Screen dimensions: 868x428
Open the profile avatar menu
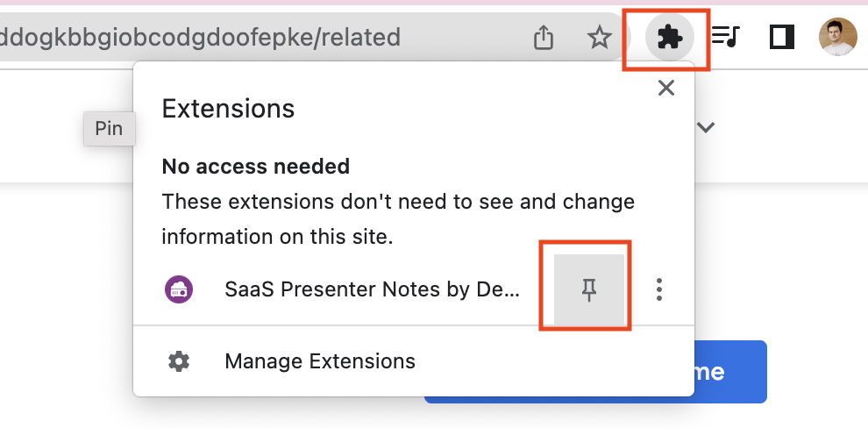point(837,37)
